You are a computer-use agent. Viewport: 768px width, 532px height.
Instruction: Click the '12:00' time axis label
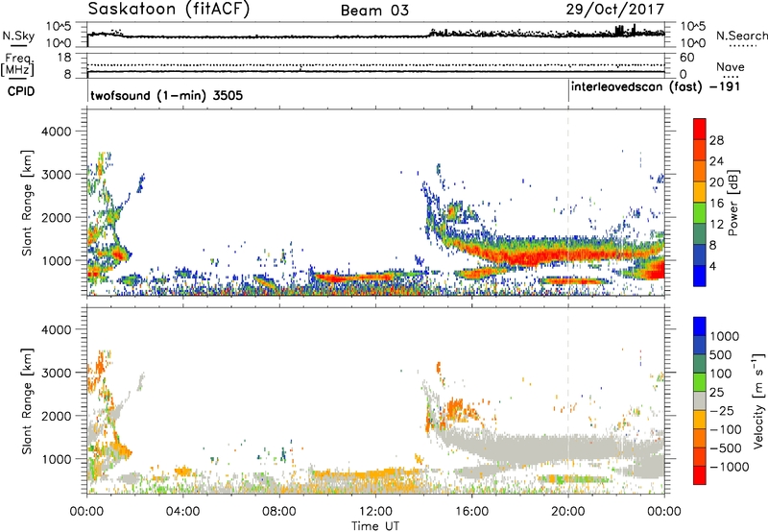pyautogui.click(x=375, y=512)
